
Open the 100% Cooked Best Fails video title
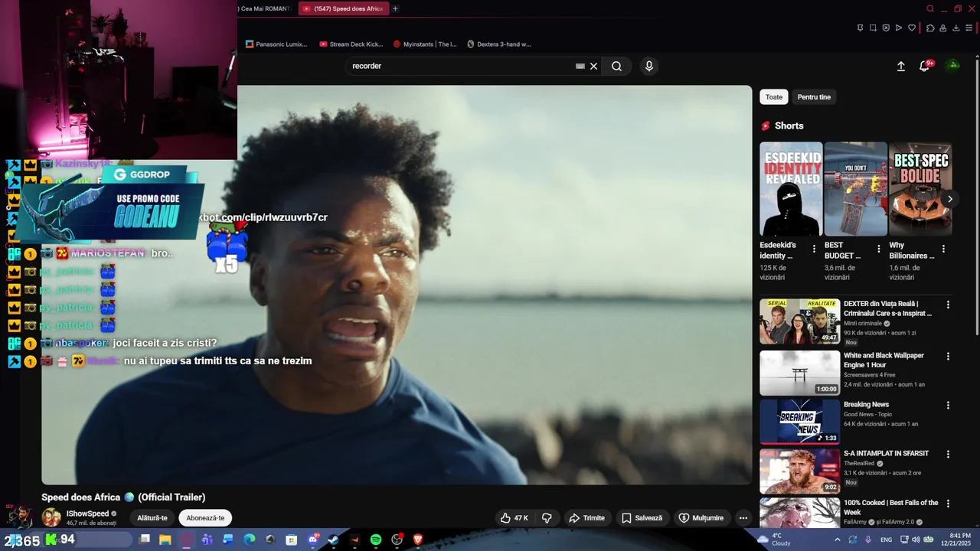tap(890, 507)
